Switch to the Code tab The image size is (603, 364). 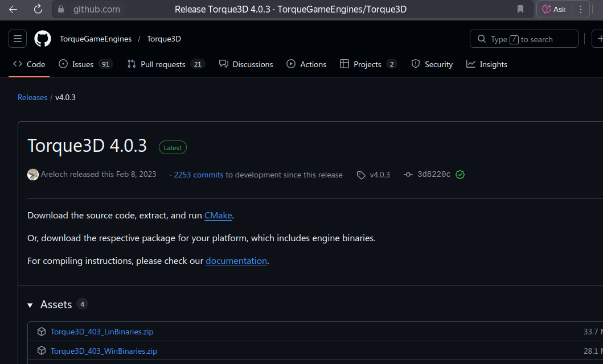point(29,64)
